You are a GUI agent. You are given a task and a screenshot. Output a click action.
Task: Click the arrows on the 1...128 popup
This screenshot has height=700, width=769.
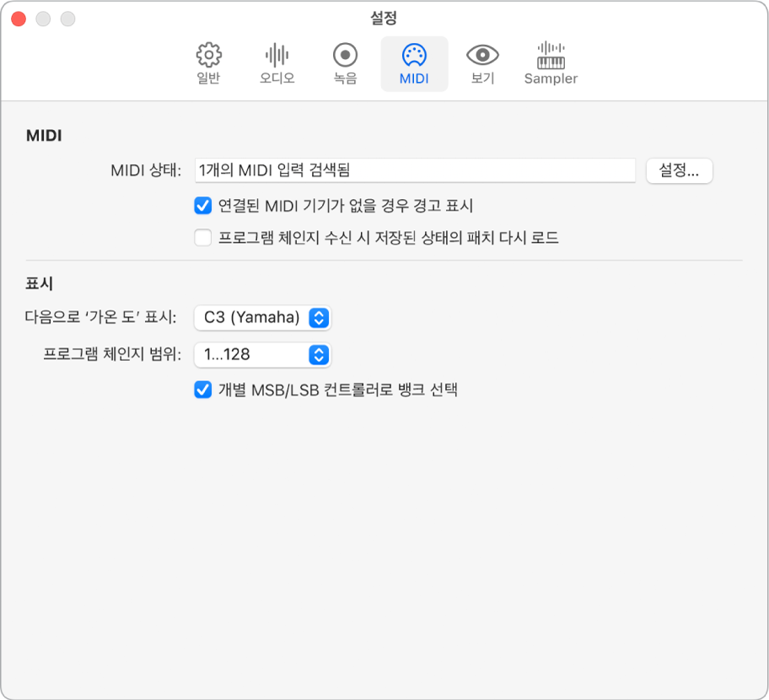(x=318, y=355)
